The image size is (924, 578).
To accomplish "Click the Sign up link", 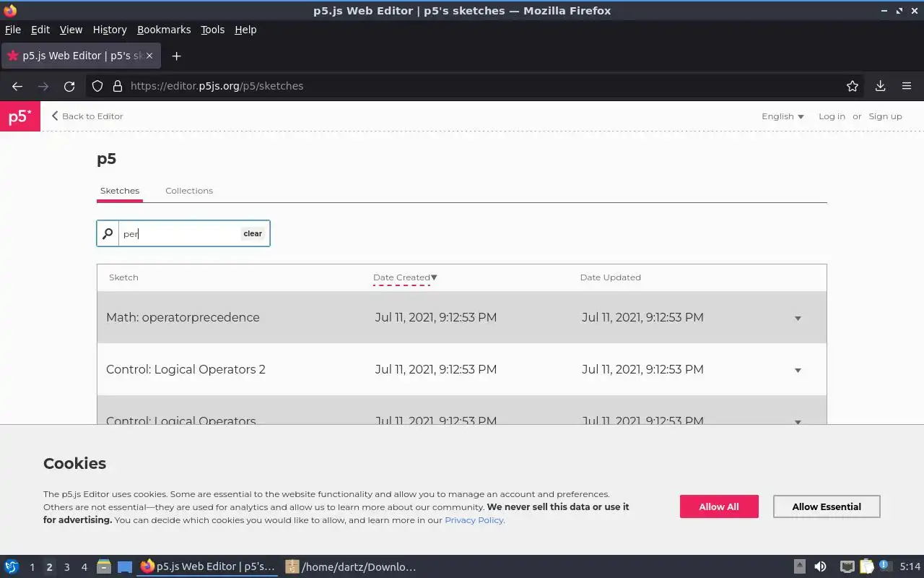I will click(885, 116).
